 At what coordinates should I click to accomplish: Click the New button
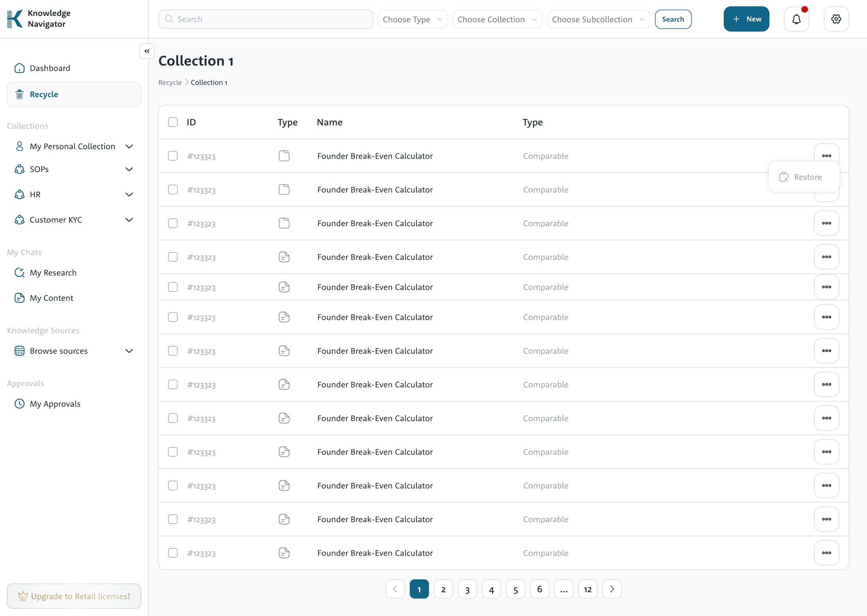(x=746, y=19)
